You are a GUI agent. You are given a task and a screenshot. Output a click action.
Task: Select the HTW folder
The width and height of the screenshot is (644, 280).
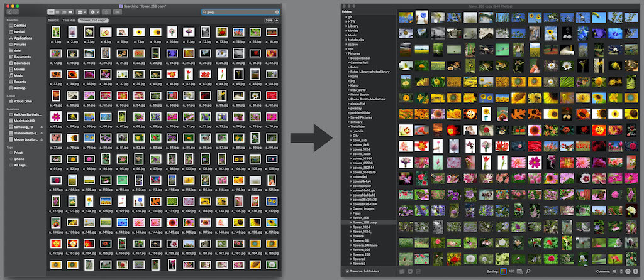pos(352,21)
